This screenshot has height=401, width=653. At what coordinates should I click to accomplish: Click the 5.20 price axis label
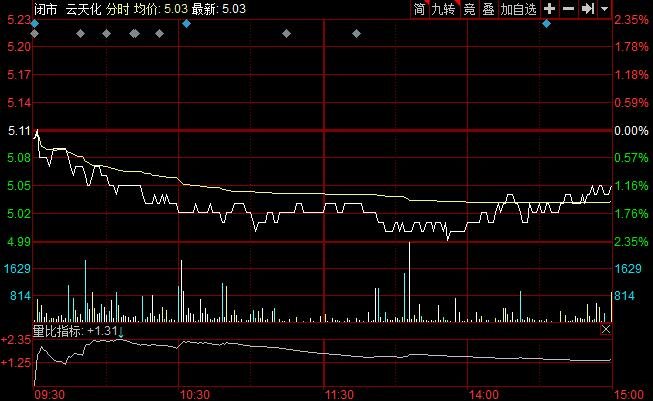click(19, 47)
